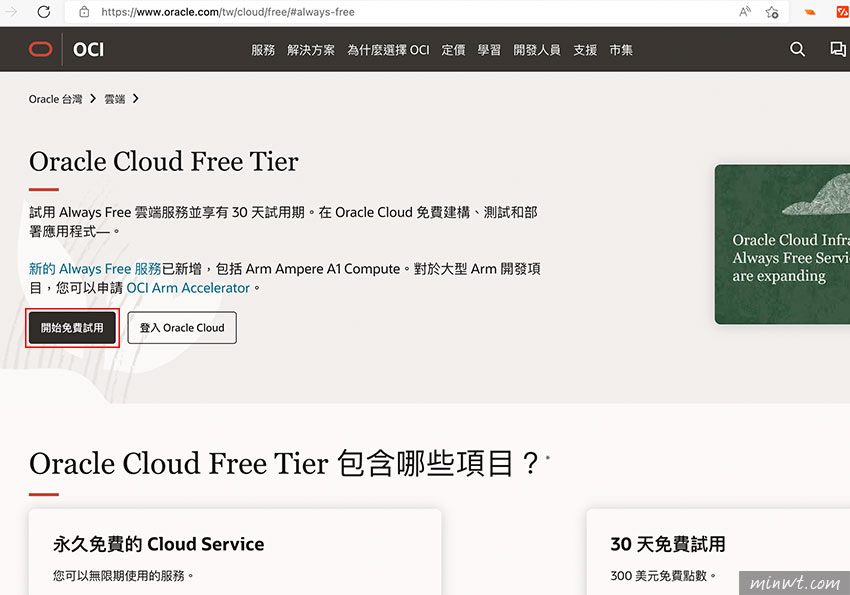Click the OCI Arm Accelerator link
Screen dimensions: 850x595
pyautogui.click(x=188, y=288)
